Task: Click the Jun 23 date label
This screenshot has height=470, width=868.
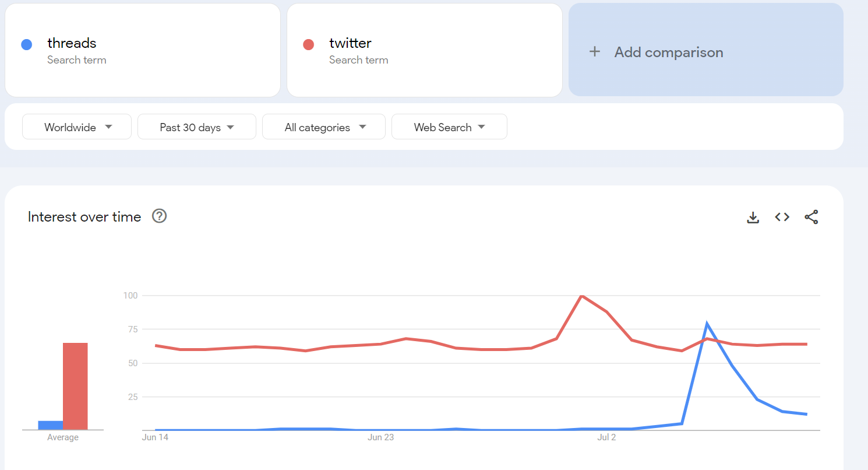Action: pyautogui.click(x=380, y=437)
